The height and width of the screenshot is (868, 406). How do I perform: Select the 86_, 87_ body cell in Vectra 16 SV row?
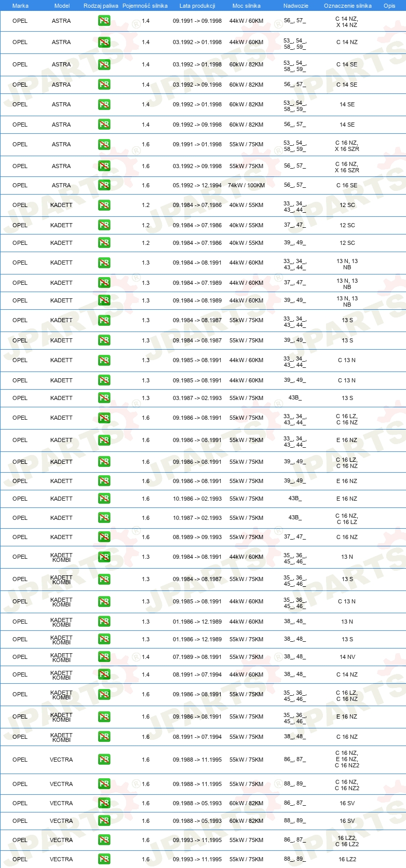coord(295,804)
